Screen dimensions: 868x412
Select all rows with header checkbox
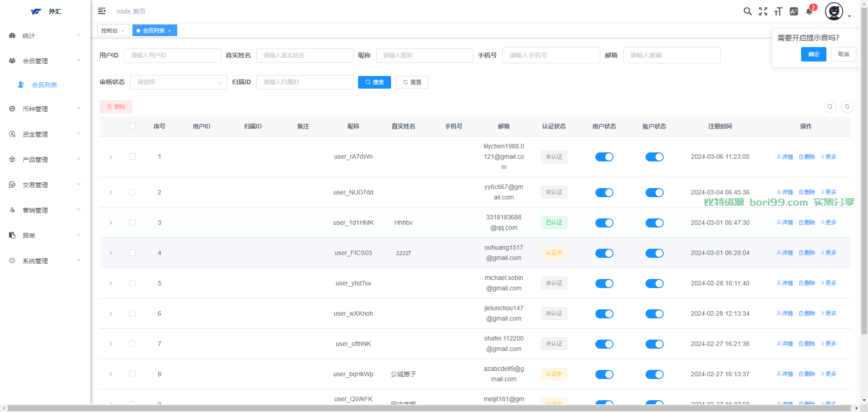click(132, 126)
